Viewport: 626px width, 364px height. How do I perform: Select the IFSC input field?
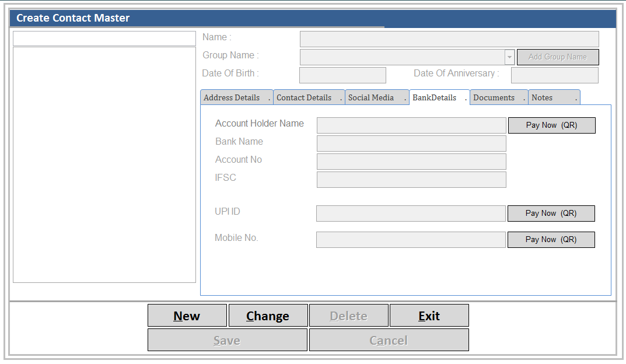[x=411, y=180]
